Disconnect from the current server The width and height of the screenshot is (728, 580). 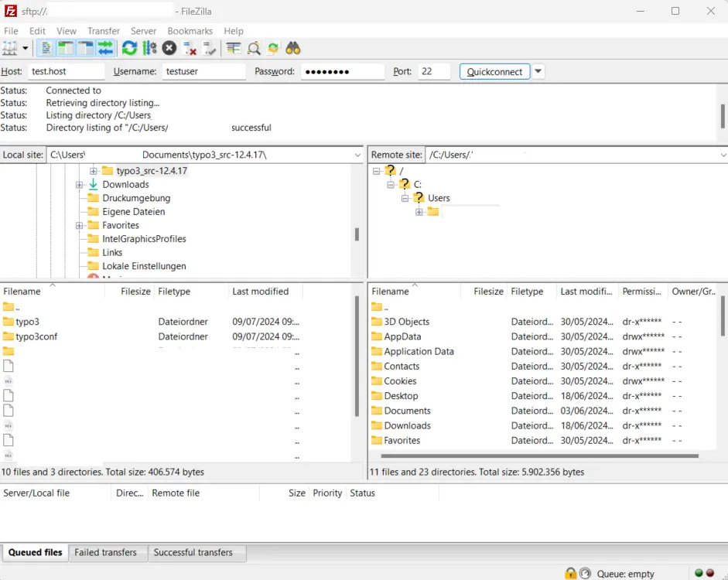[x=191, y=48]
